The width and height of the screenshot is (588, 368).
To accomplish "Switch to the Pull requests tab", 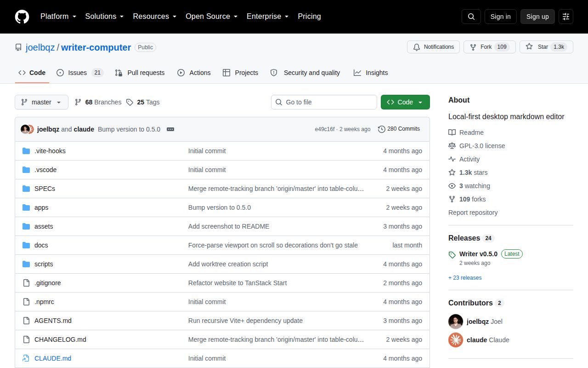I will tap(140, 73).
